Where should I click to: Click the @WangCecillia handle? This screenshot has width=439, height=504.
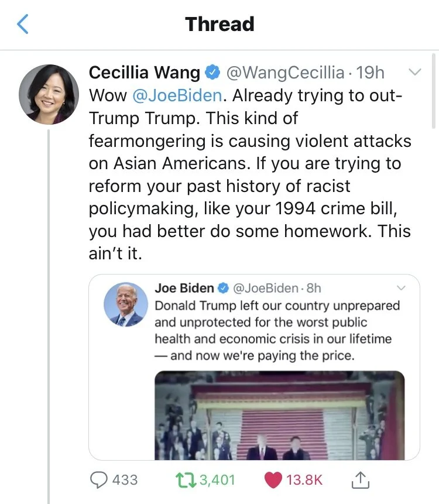click(x=286, y=73)
